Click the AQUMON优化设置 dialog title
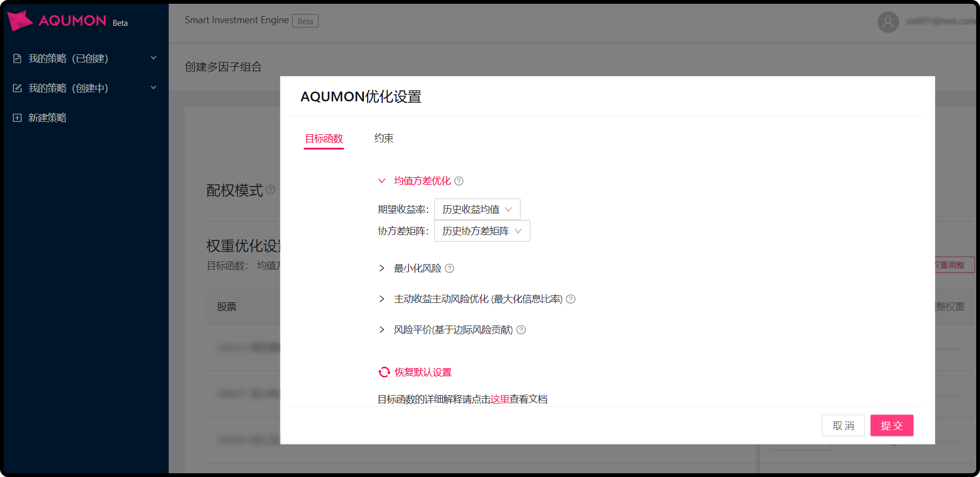This screenshot has width=980, height=477. (x=361, y=96)
